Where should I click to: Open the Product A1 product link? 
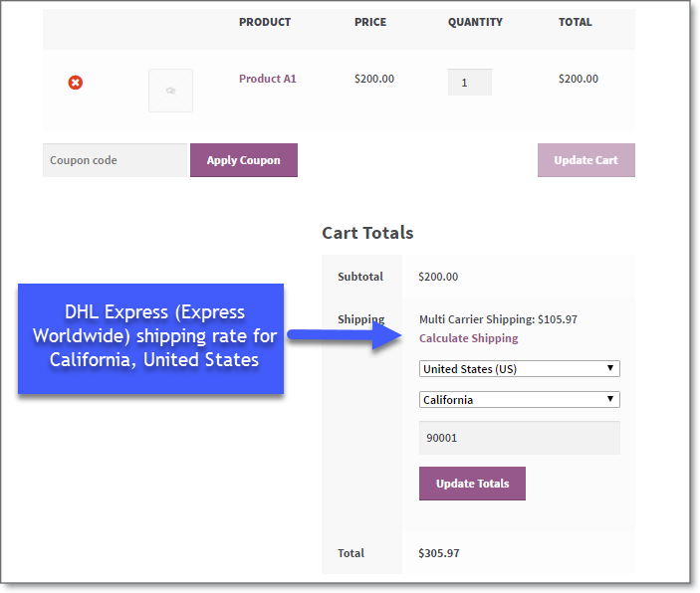pyautogui.click(x=268, y=79)
